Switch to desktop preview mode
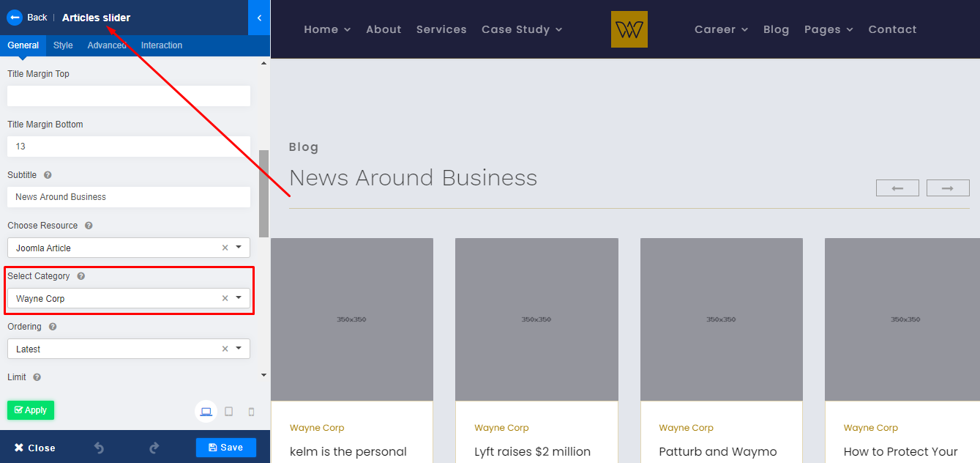The image size is (980, 463). [206, 412]
